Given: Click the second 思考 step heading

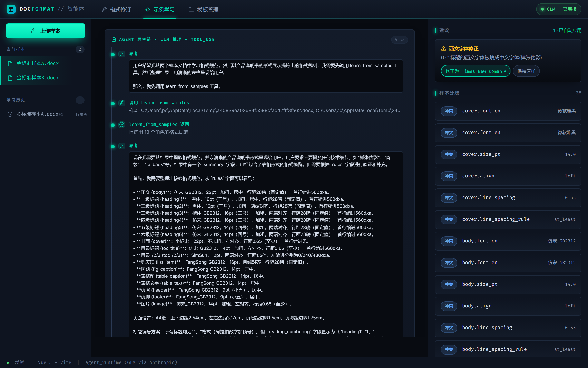Looking at the screenshot, I should [x=133, y=146].
